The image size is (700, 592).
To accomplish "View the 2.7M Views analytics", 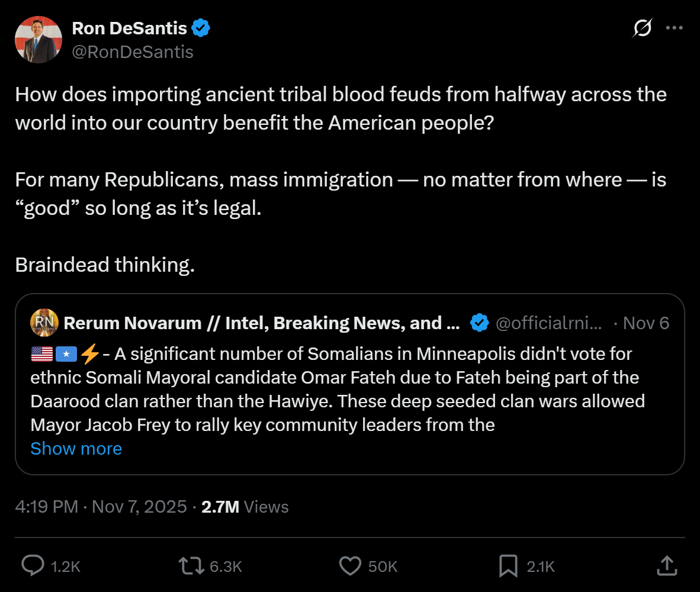I will click(245, 507).
